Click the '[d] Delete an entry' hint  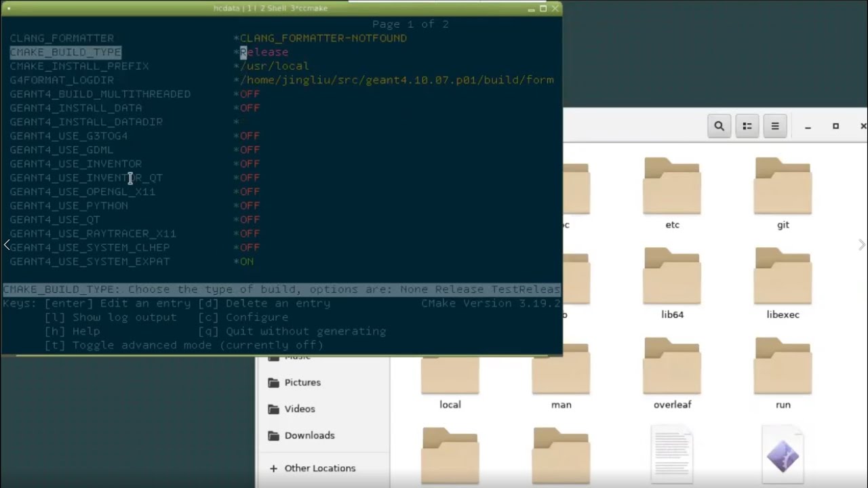pos(264,304)
